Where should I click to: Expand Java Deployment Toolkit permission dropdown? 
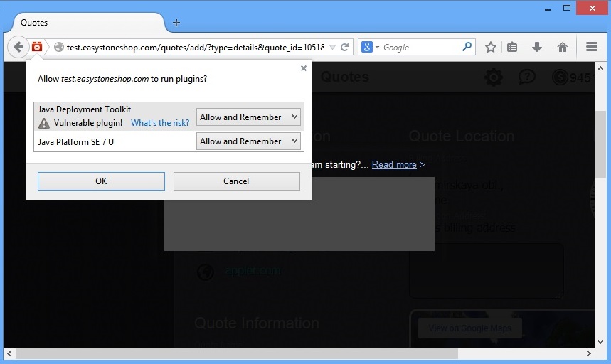click(248, 117)
